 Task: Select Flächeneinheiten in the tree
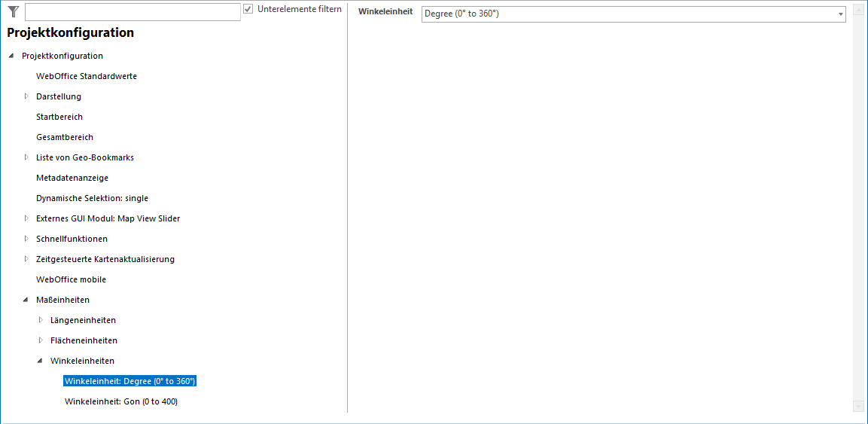click(x=84, y=340)
